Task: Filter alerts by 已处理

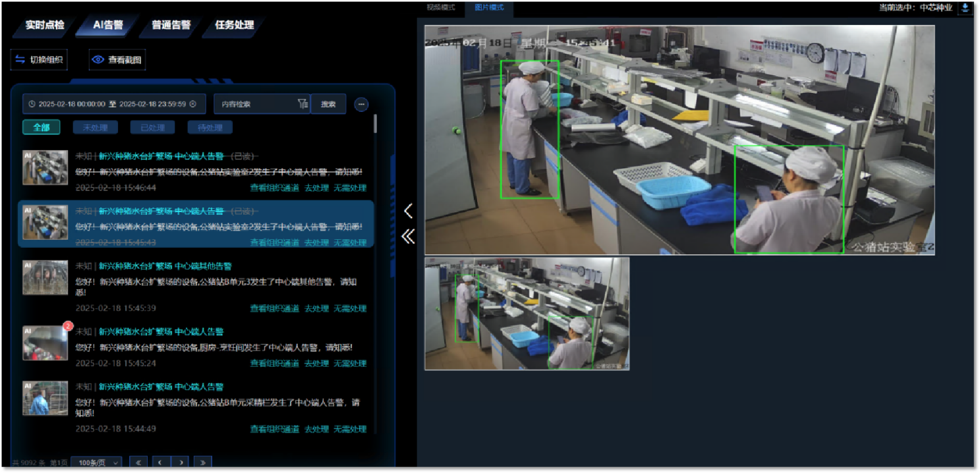Action: [152, 127]
